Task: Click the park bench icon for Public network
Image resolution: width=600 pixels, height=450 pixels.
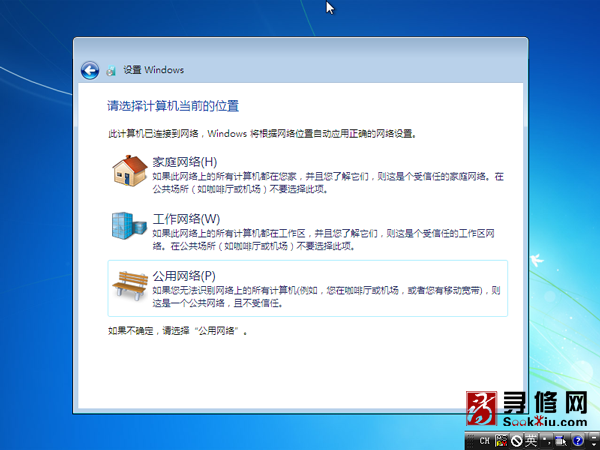Action: [x=130, y=285]
